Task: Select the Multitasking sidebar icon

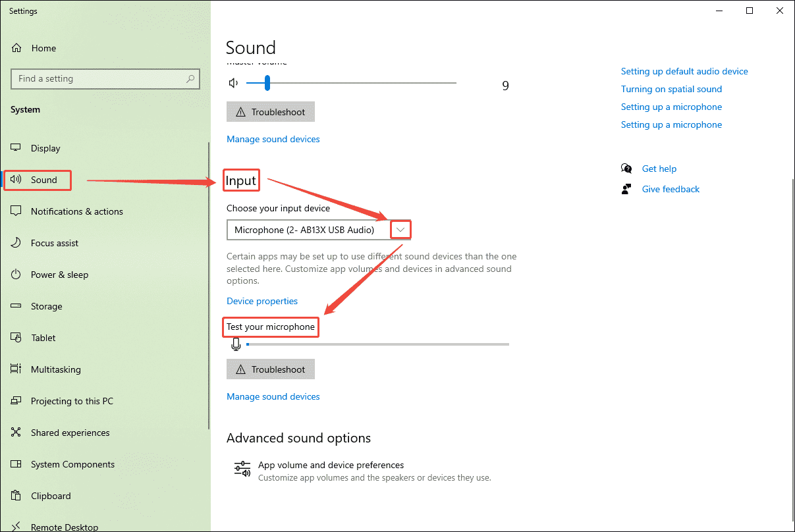Action: [16, 369]
